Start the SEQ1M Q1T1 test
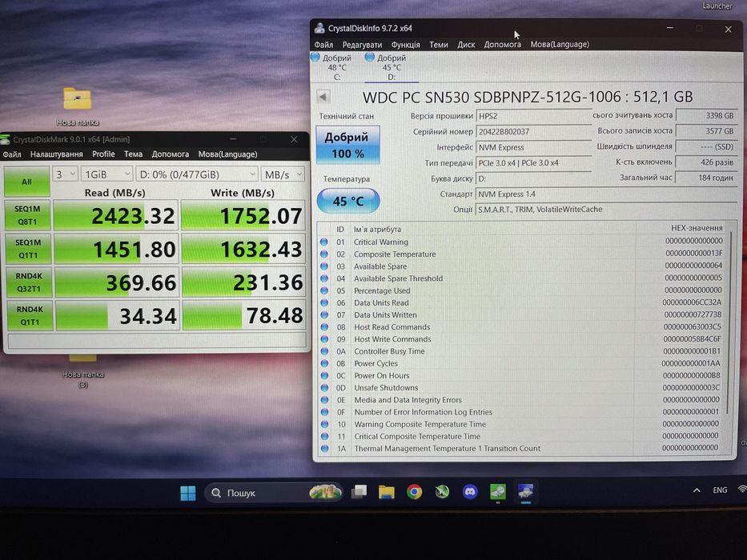Image resolution: width=747 pixels, height=560 pixels. click(x=28, y=249)
